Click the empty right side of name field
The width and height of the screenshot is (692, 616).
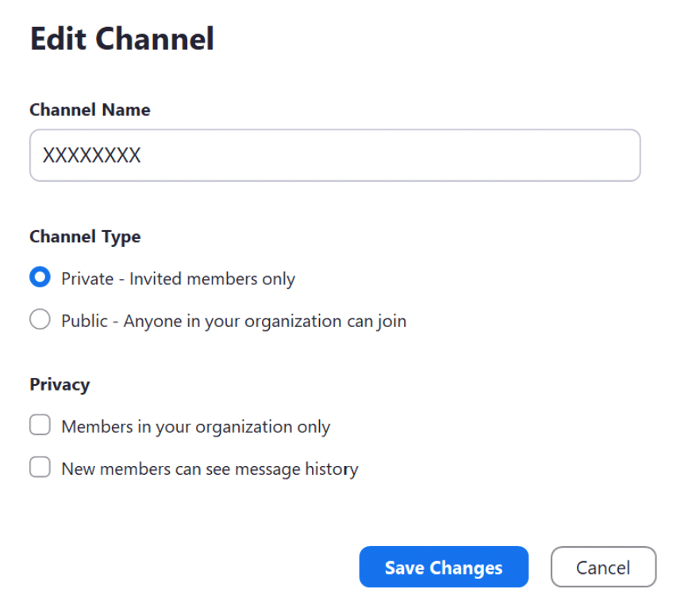pos(516,156)
